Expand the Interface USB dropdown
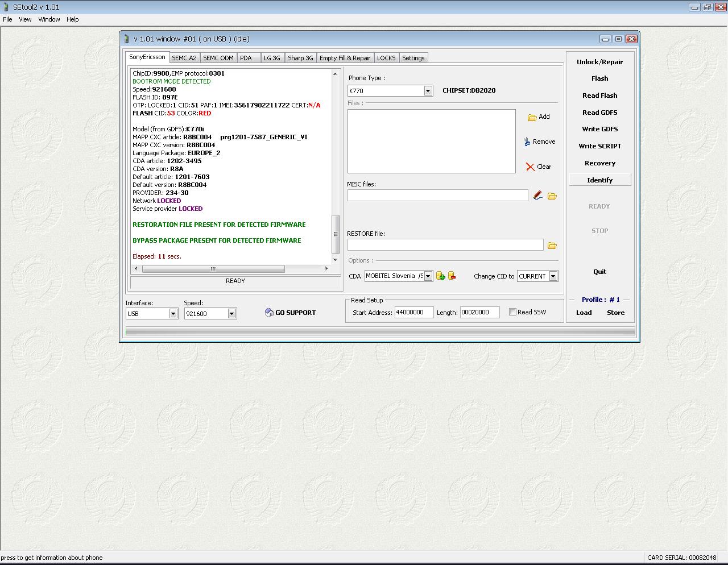Viewport: 728px width, 565px height. 173,314
